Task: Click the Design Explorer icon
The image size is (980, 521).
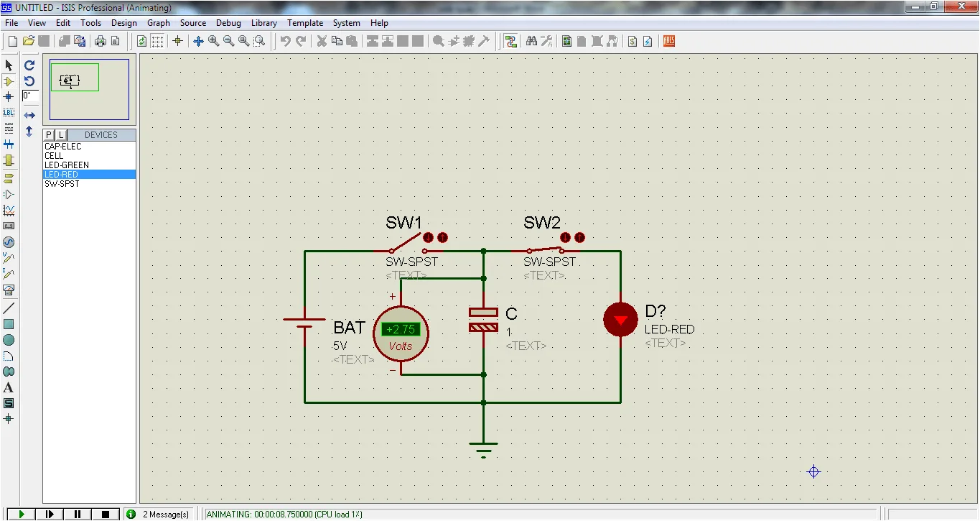Action: click(567, 42)
